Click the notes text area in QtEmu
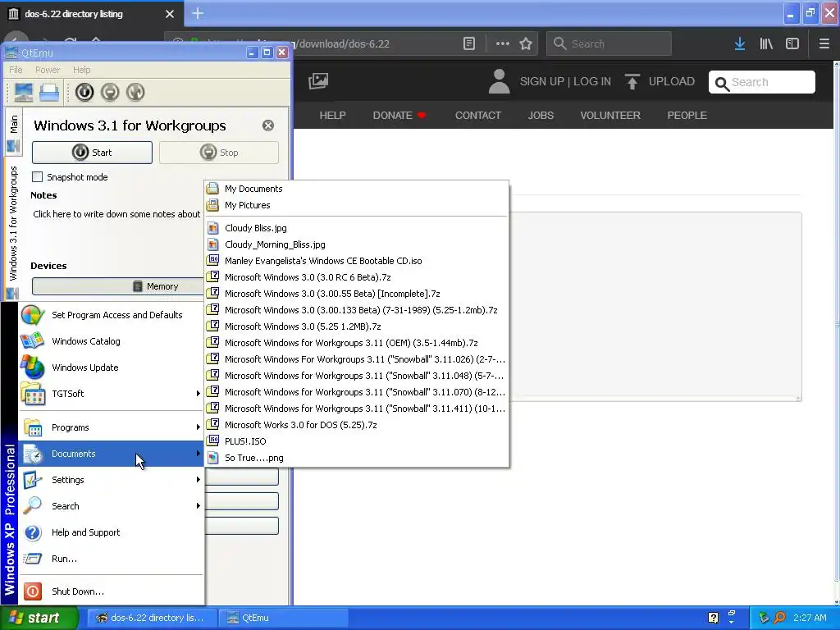840x630 pixels. [116, 214]
